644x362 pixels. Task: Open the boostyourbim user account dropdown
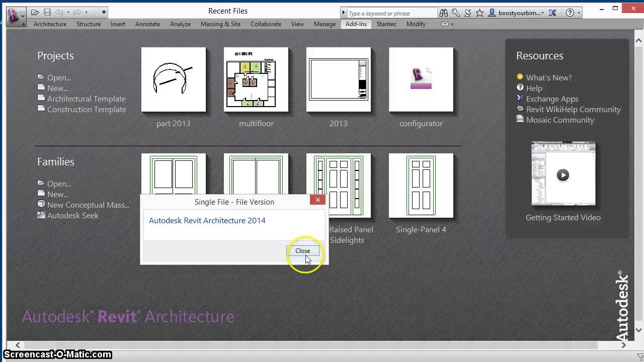click(516, 13)
